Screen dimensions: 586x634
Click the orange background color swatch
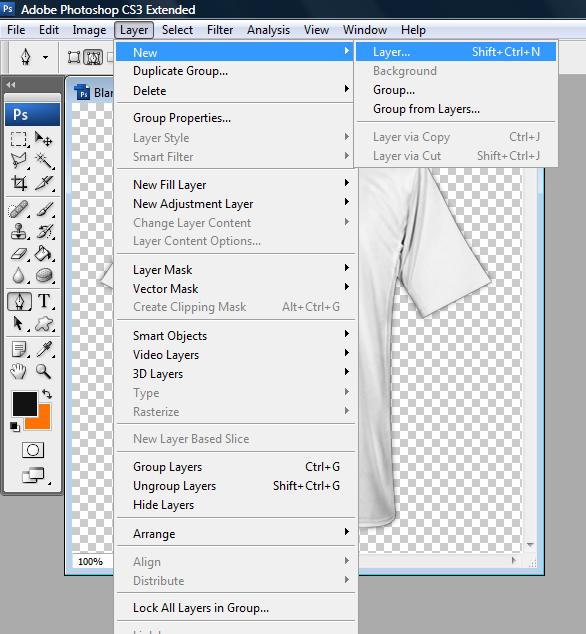point(44,423)
